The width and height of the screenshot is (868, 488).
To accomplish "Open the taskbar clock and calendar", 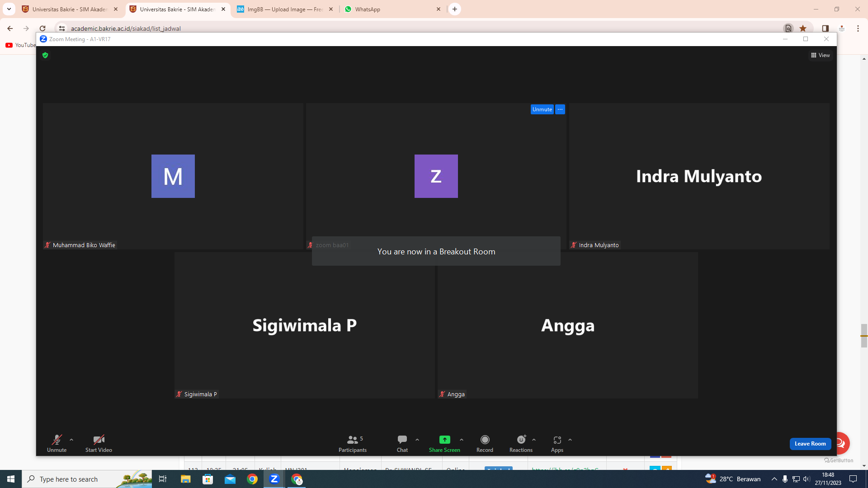I will (x=828, y=479).
